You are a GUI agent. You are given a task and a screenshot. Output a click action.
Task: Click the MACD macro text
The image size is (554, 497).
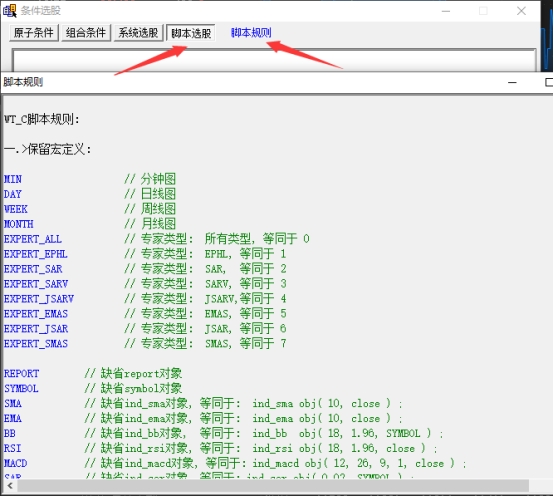coord(16,463)
